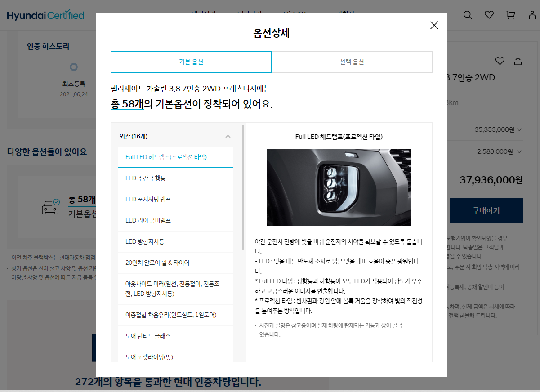Close the 옵션상세 dialog with X
540x392 pixels.
(x=434, y=25)
